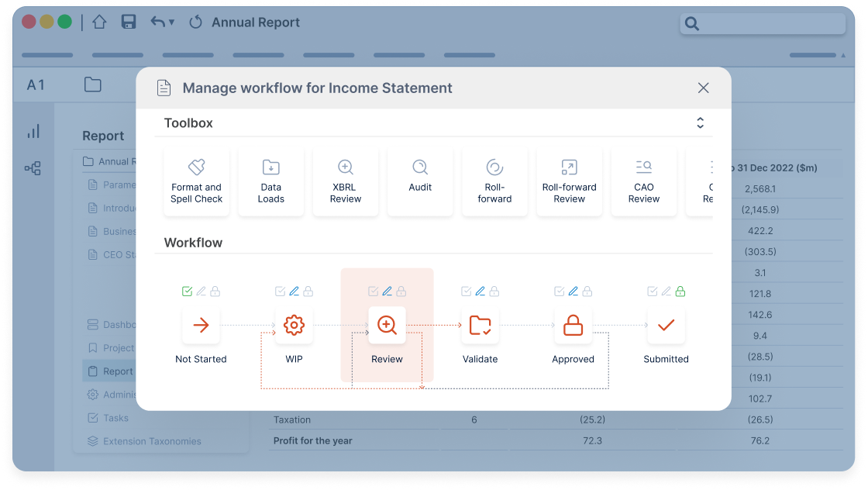Image resolution: width=868 pixels, height=490 pixels.
Task: Collapse the Toolbox section using its chevron
Action: (700, 122)
